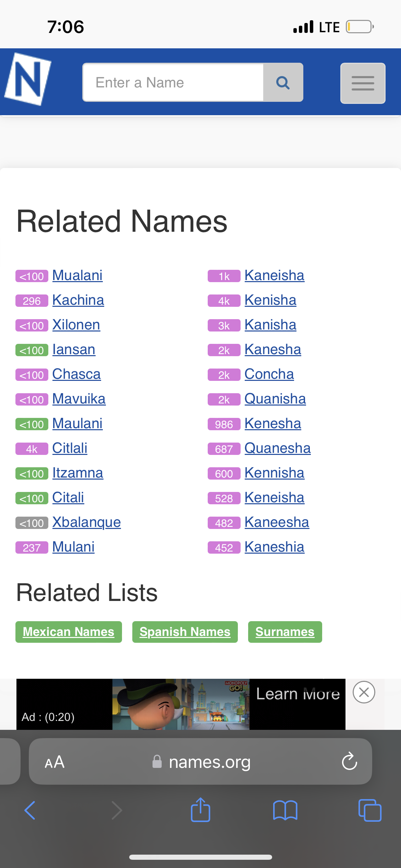Open the Spanish Names list
The image size is (401, 868).
coord(184,631)
